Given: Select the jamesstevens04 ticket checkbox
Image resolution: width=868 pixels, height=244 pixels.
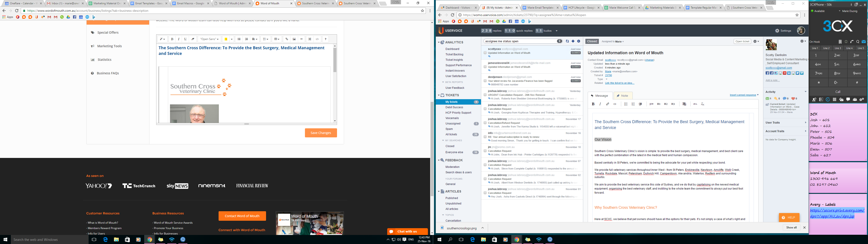Looking at the screenshot, I should (485, 67).
